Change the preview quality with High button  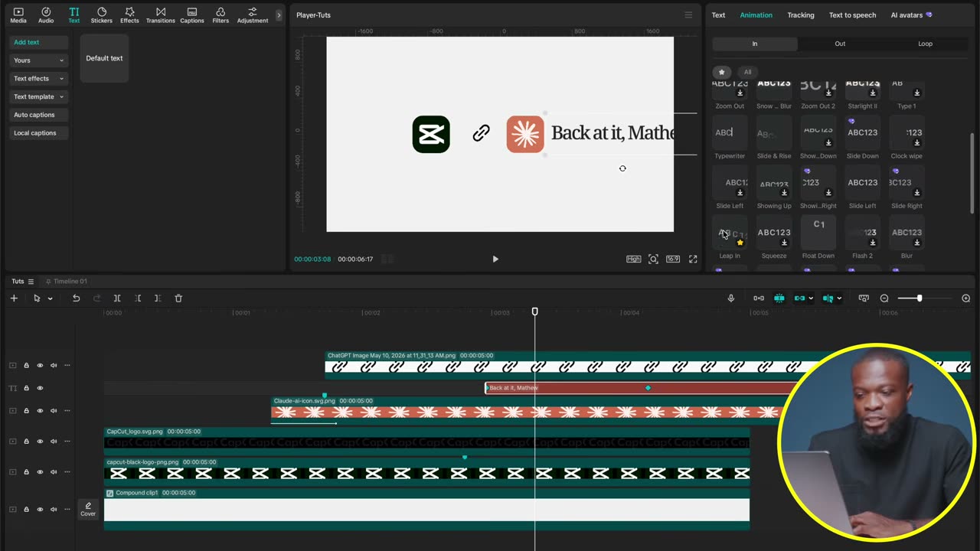[634, 259]
